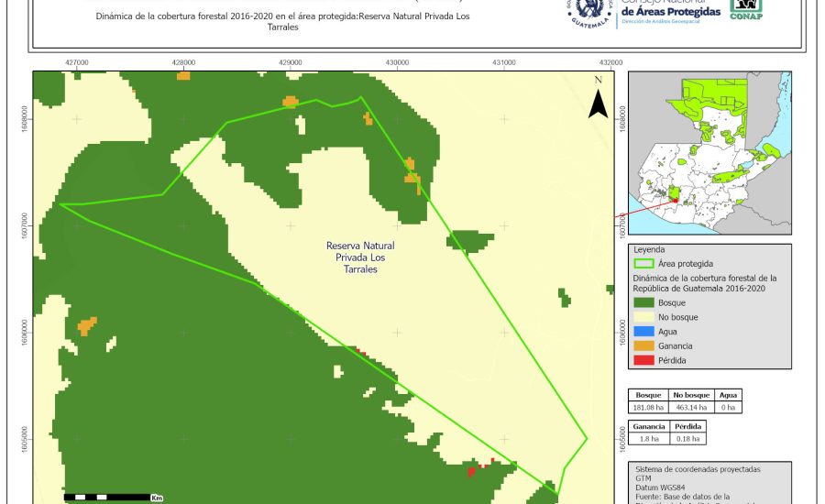825x504 pixels.
Task: Click the Bosque dark green legend swatch
Action: click(643, 302)
